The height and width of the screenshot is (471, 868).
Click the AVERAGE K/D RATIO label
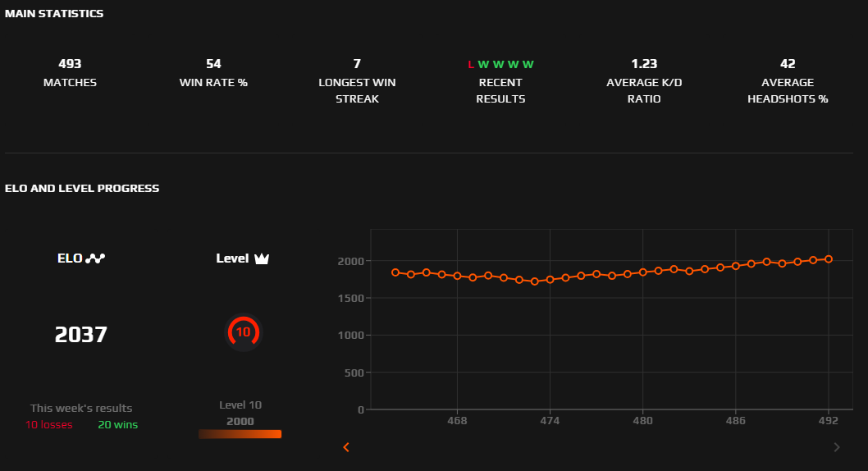tap(644, 91)
